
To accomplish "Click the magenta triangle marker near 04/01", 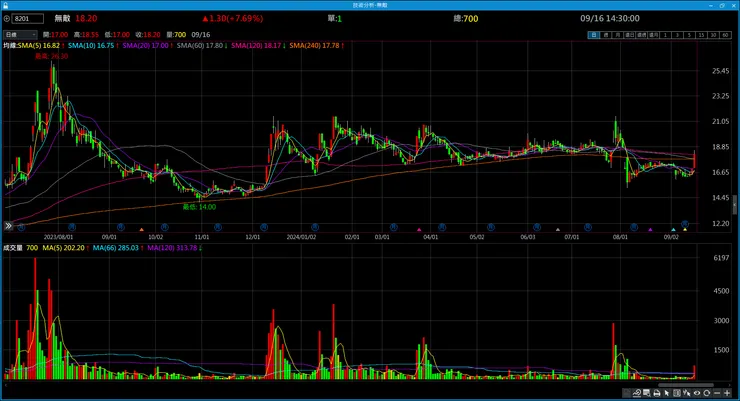I will pyautogui.click(x=419, y=230).
